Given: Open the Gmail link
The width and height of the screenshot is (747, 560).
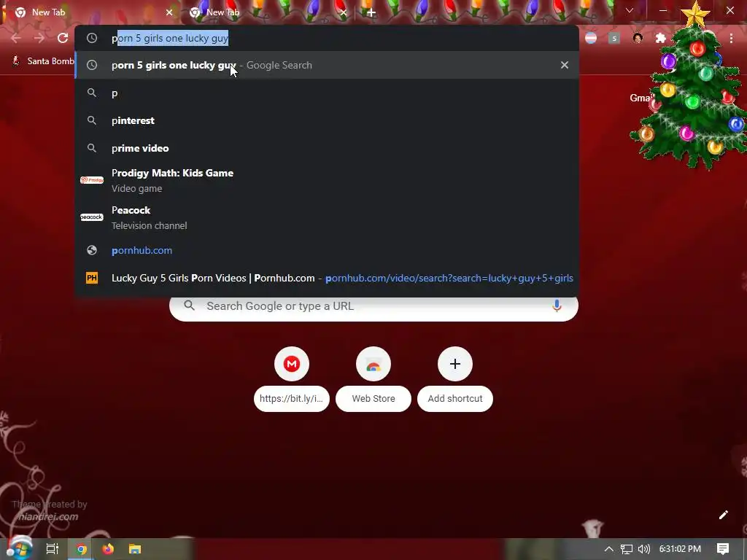Looking at the screenshot, I should [640, 98].
